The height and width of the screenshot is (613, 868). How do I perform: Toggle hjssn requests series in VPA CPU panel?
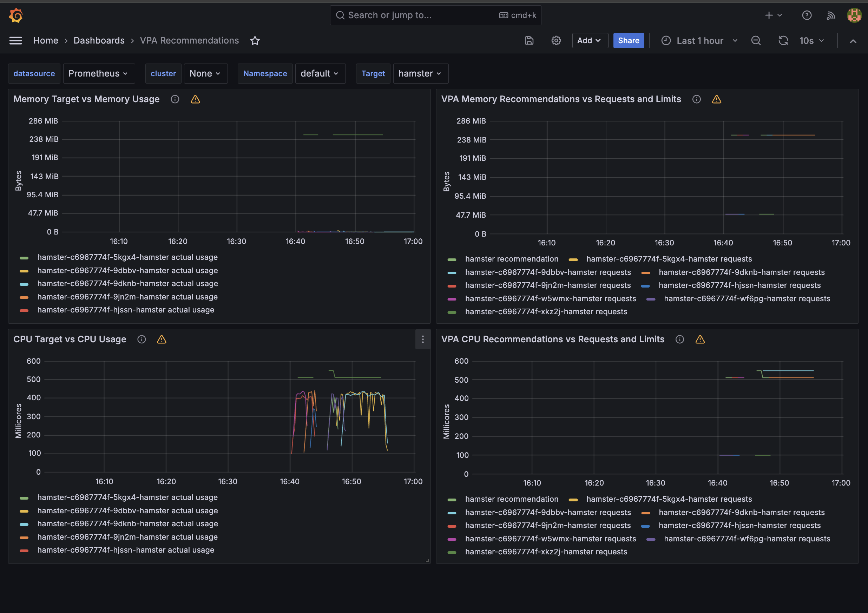click(x=739, y=525)
